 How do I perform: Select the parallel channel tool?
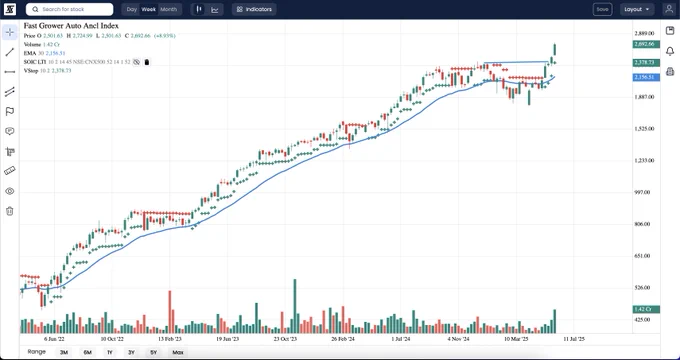(x=10, y=92)
